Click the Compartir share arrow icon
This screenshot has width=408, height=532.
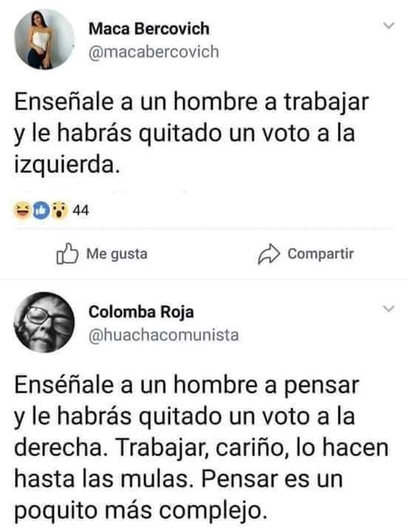pyautogui.click(x=269, y=254)
